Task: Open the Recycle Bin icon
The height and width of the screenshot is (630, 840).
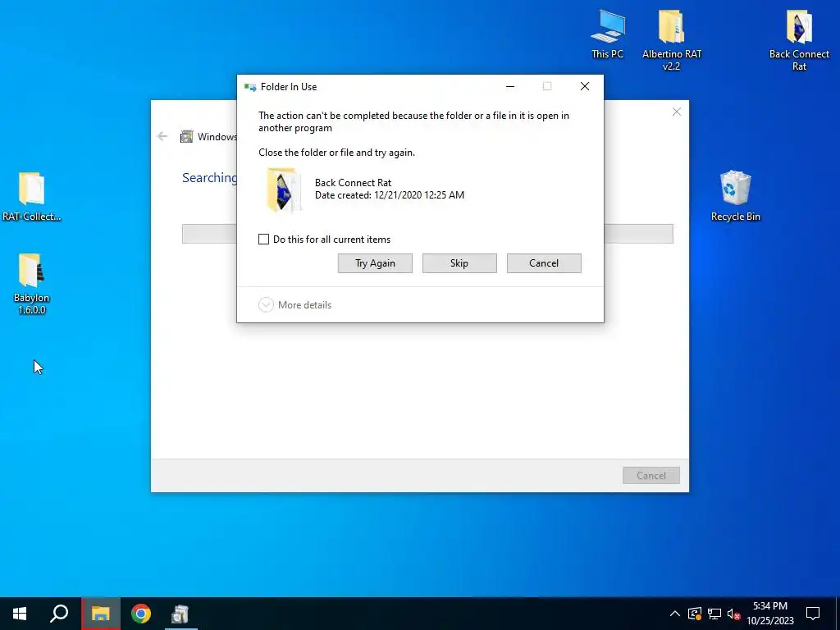Action: 736,195
